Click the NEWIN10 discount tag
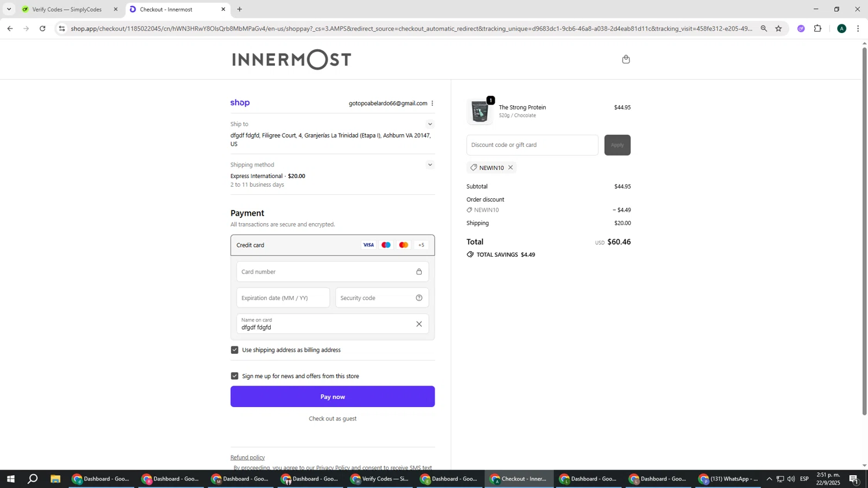This screenshot has height=488, width=868. coord(491,168)
